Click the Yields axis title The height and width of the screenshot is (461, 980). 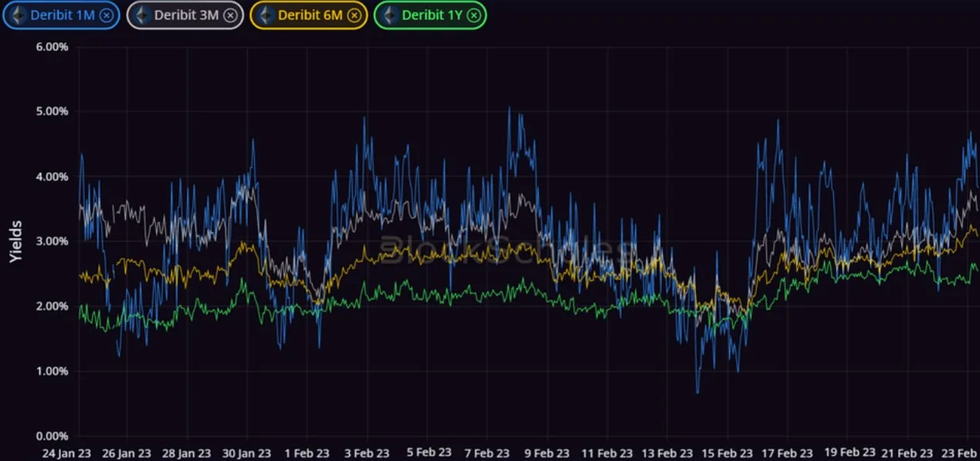pyautogui.click(x=16, y=241)
